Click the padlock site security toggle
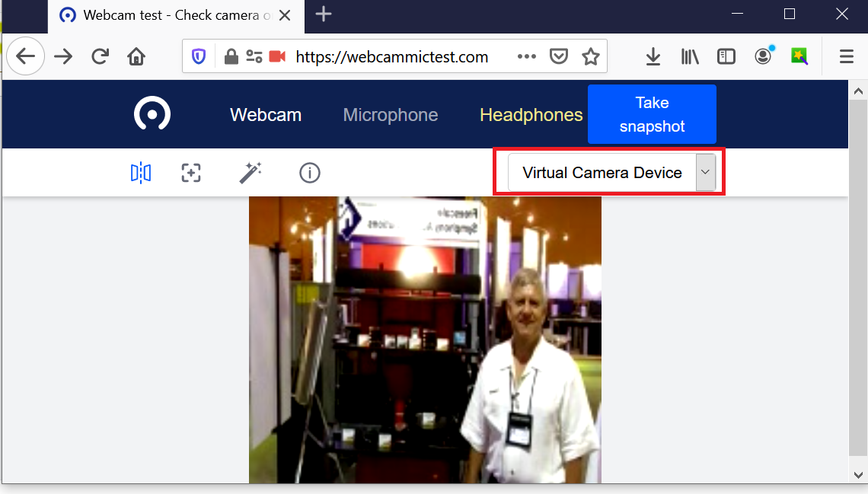The height and width of the screenshot is (494, 868). point(231,56)
